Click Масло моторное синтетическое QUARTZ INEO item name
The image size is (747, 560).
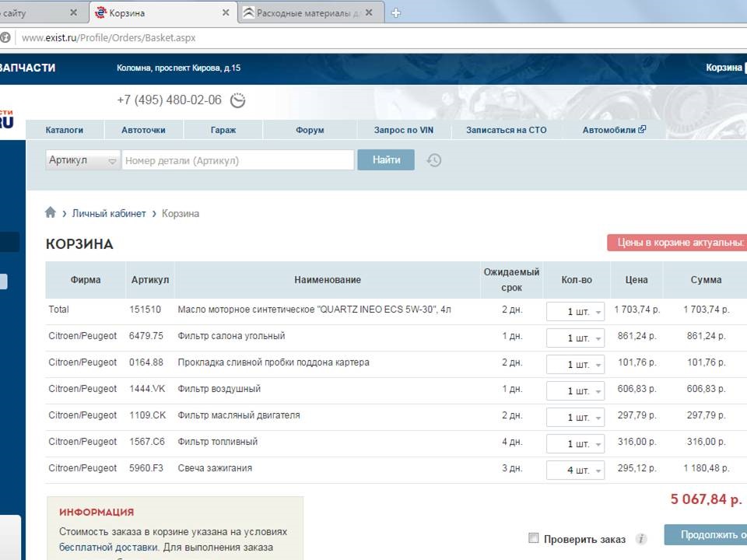coord(314,310)
